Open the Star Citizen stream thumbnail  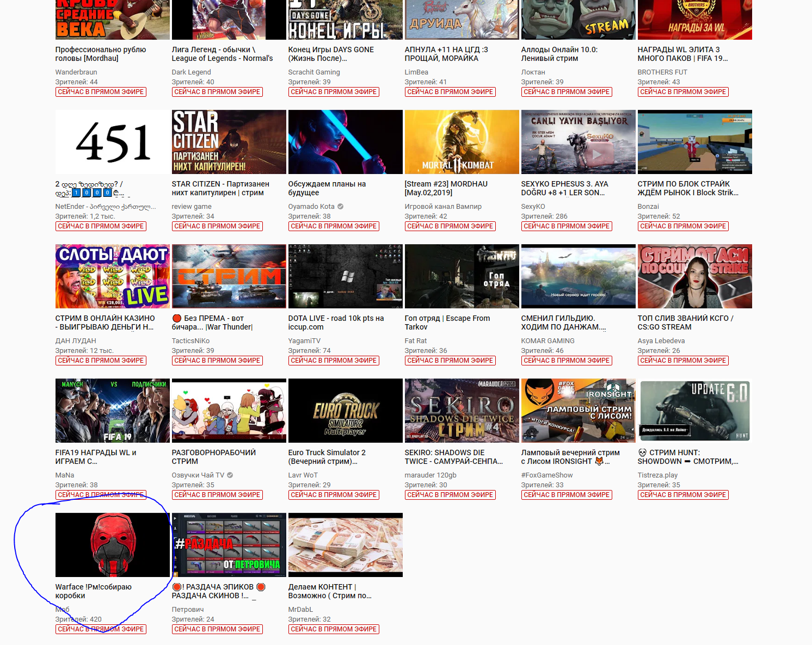click(x=229, y=142)
